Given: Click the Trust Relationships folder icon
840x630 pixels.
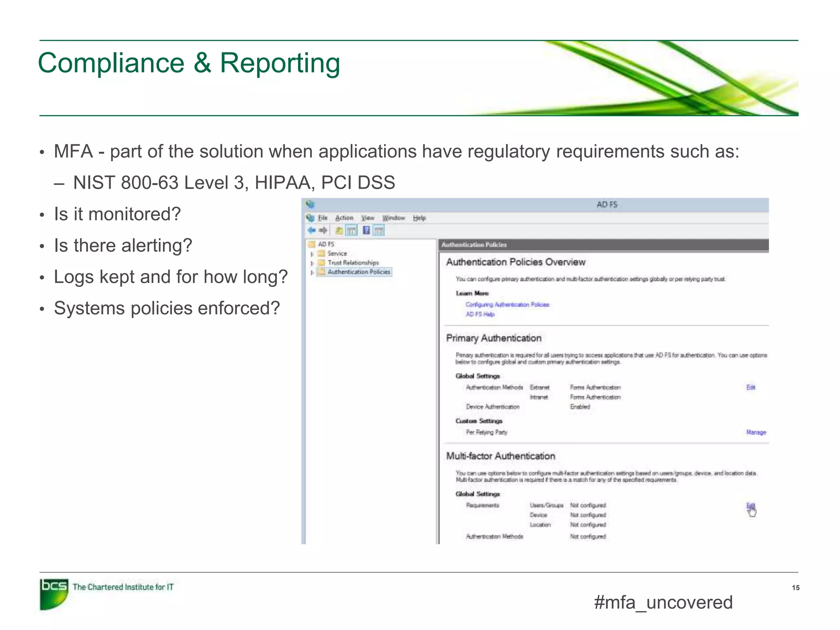Looking at the screenshot, I should pos(322,262).
